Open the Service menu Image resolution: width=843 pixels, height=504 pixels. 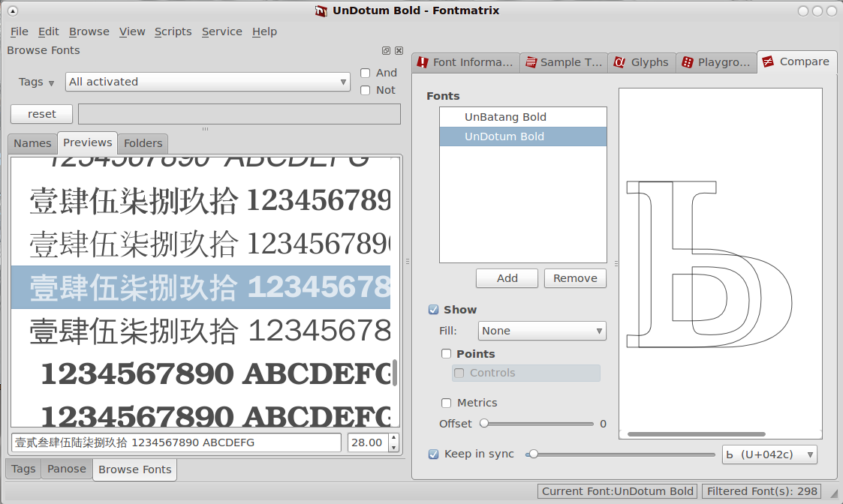[x=222, y=31]
